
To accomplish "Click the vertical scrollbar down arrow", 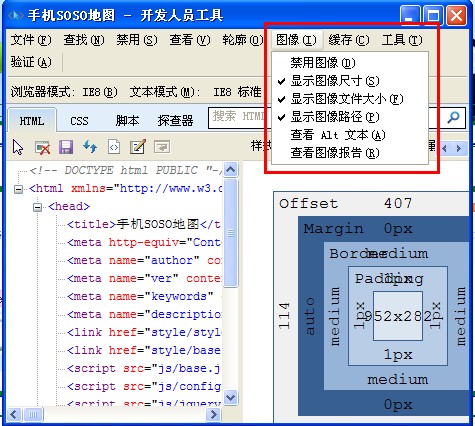I will click(x=231, y=397).
